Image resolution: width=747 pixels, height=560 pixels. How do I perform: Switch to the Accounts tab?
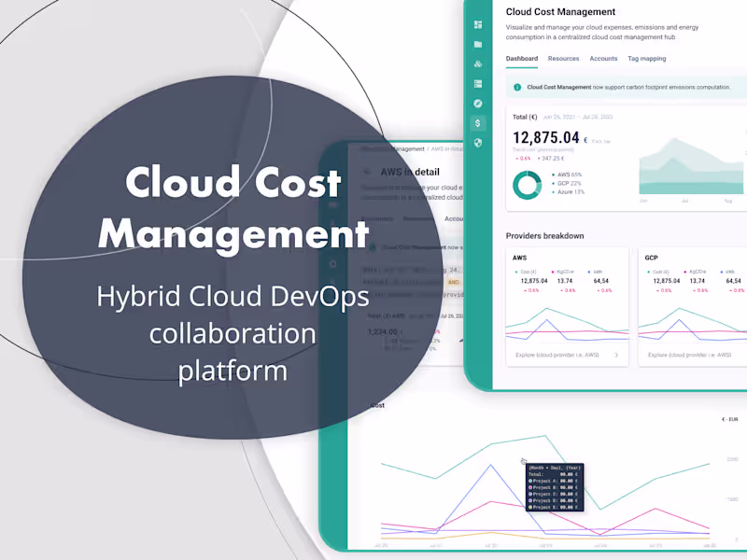[x=603, y=58]
